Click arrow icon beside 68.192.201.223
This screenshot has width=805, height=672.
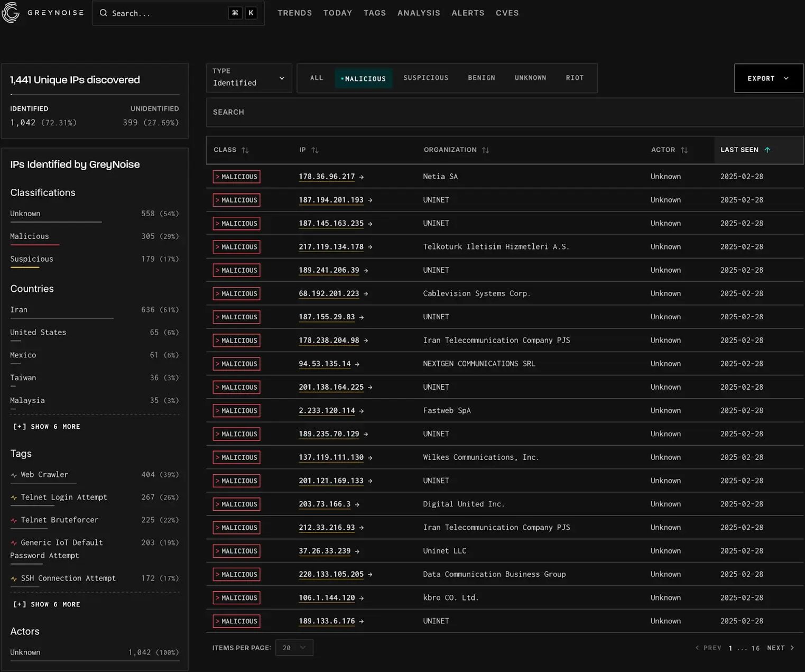tap(366, 294)
